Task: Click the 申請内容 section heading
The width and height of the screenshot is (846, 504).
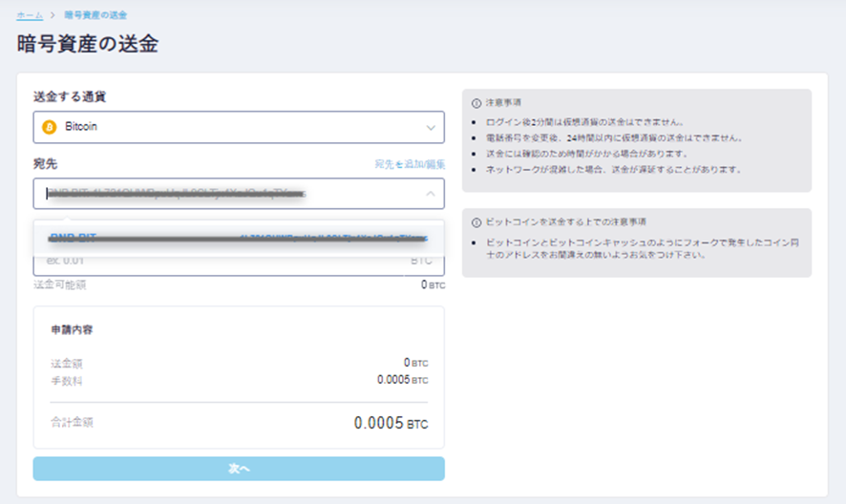Action: tap(72, 329)
